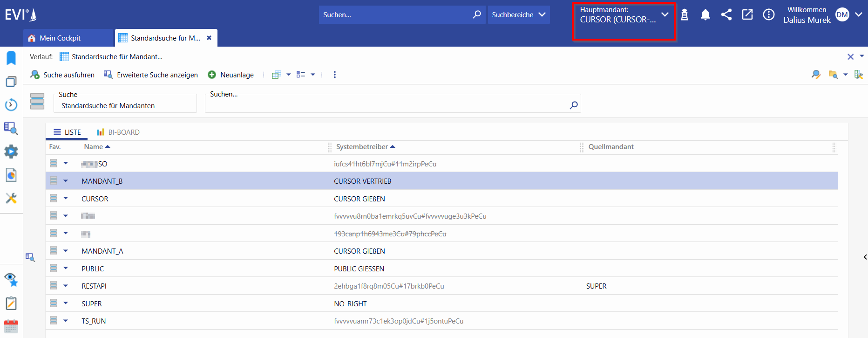868x338 pixels.
Task: Click Suche ausführen button
Action: pyautogui.click(x=62, y=75)
